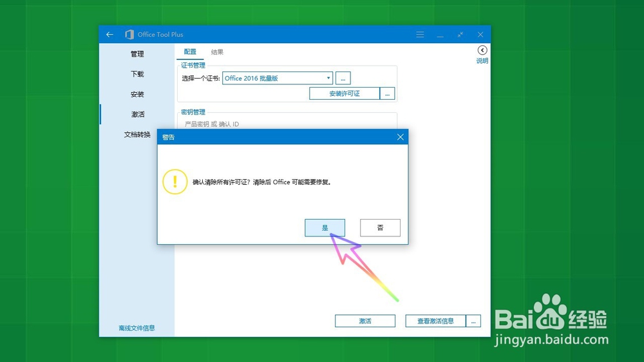Click the yellow warning exclamation icon
The height and width of the screenshot is (362, 644).
coord(175,182)
